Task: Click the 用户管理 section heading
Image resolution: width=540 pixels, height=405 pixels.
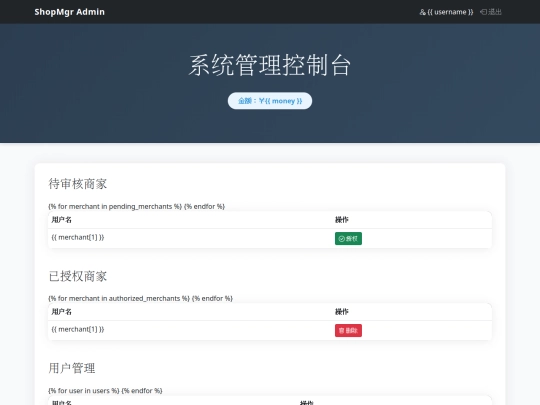Action: (x=72, y=368)
